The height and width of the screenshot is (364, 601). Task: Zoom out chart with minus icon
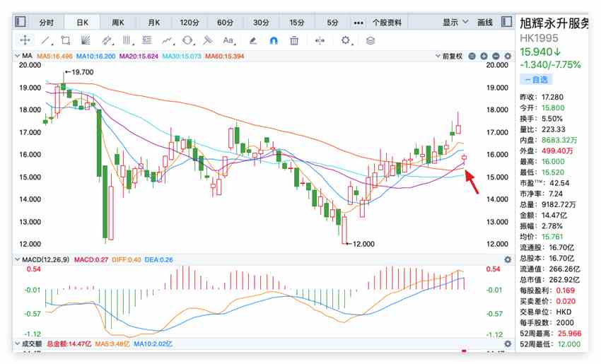(x=472, y=56)
